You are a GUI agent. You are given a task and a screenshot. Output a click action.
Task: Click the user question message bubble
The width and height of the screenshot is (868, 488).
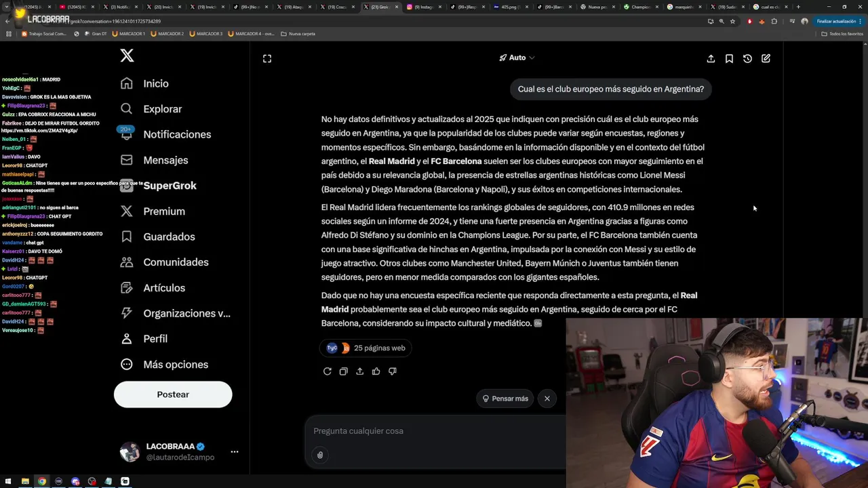[x=610, y=89]
